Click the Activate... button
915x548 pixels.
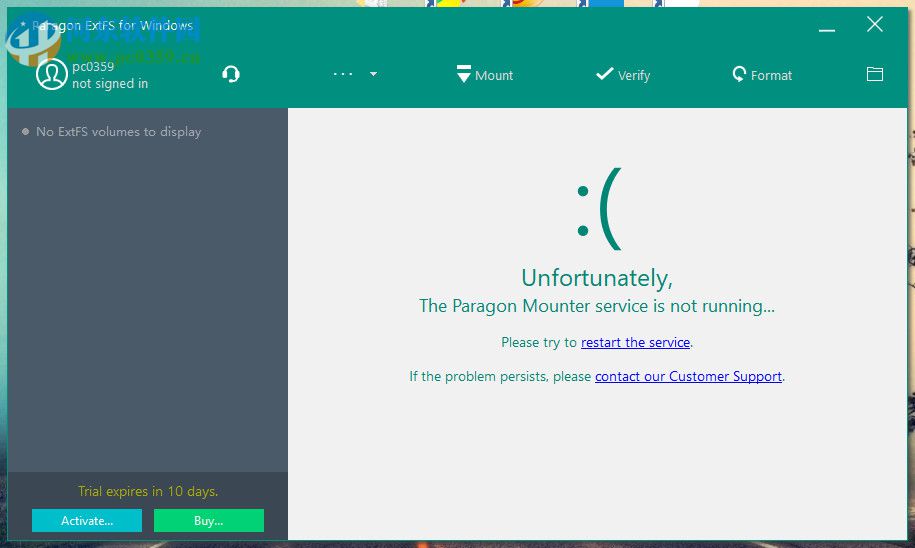point(87,521)
